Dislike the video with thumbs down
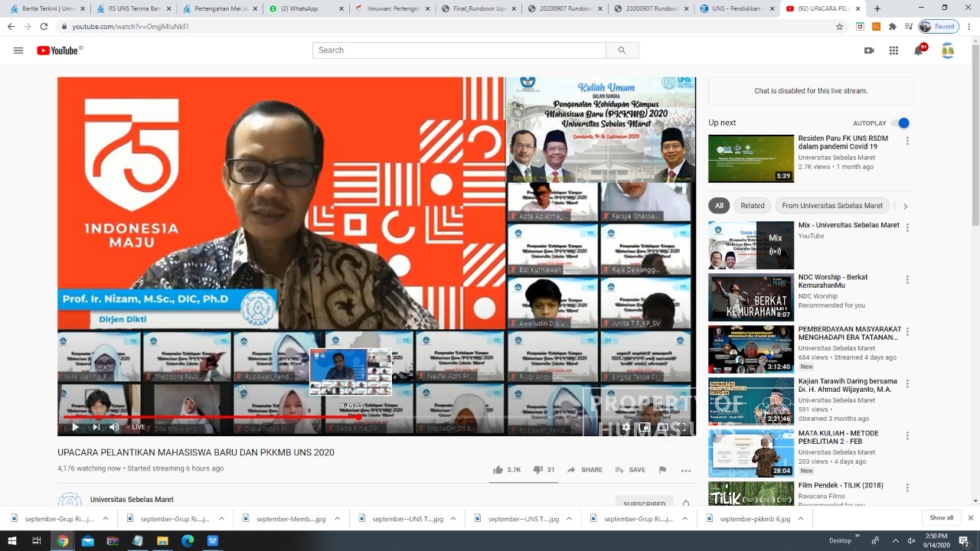Image resolution: width=980 pixels, height=551 pixels. [537, 470]
